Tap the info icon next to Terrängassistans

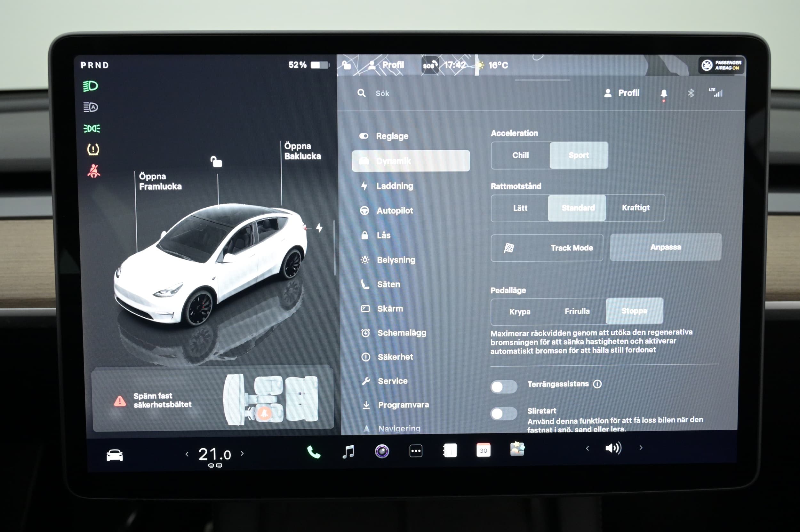tap(597, 384)
